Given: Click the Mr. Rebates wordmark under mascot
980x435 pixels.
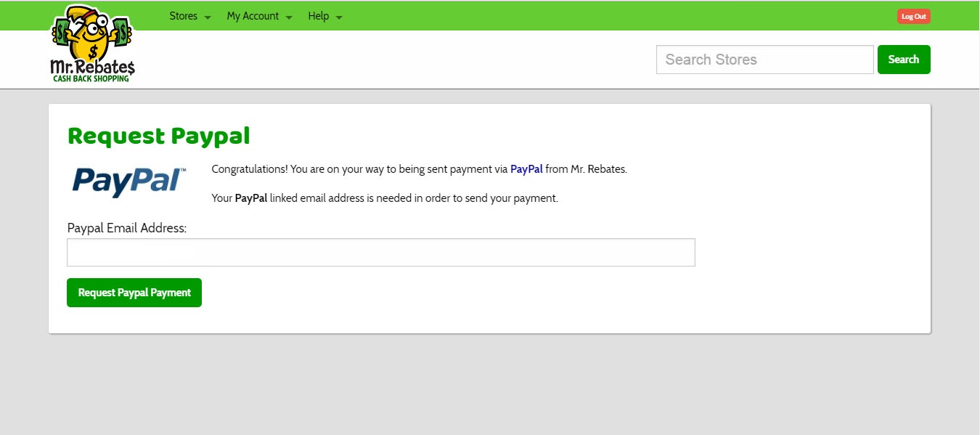Looking at the screenshot, I should tap(92, 67).
